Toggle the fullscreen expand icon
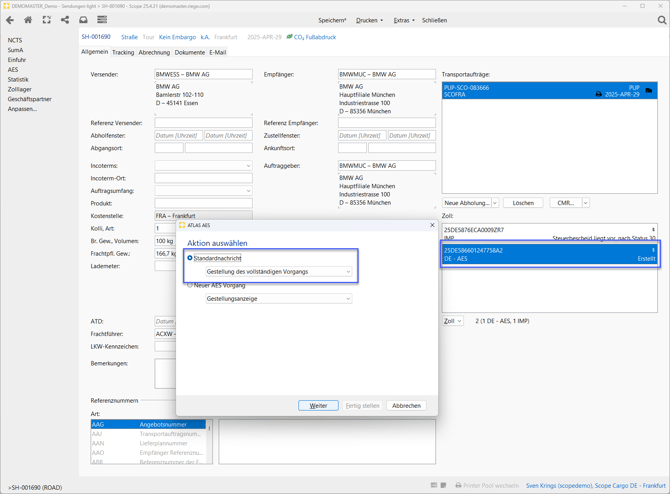Image resolution: width=670 pixels, height=494 pixels. tap(47, 20)
